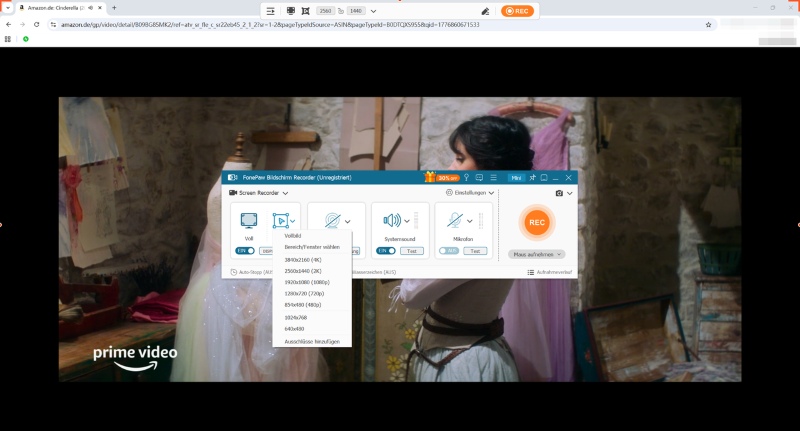Click the FonePaw window layout icon

pyautogui.click(x=544, y=178)
